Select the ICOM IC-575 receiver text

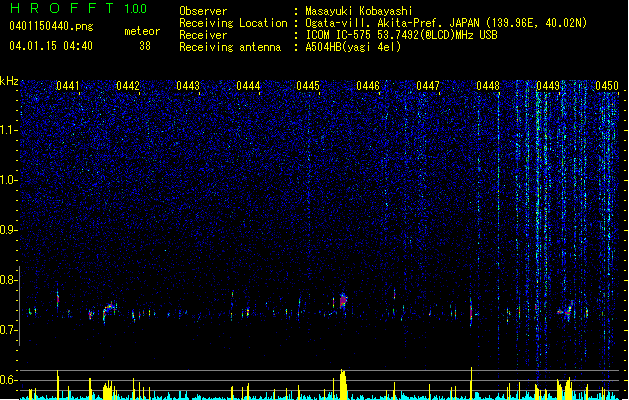coord(401,35)
